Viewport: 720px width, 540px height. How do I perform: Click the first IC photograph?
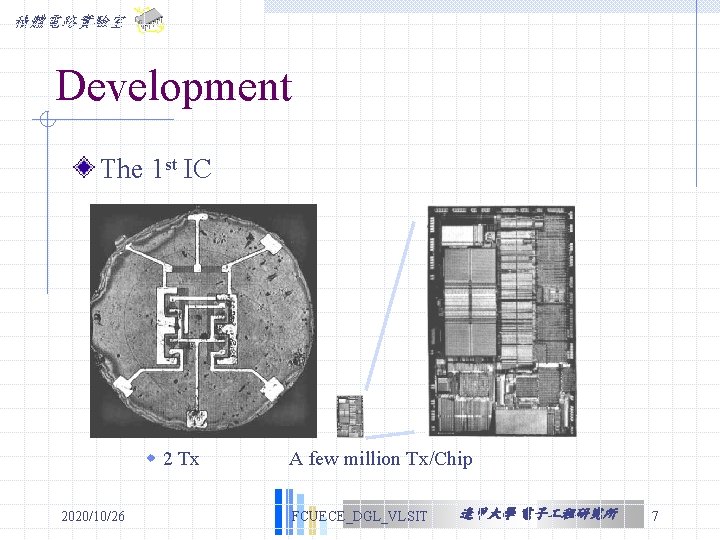pyautogui.click(x=203, y=321)
